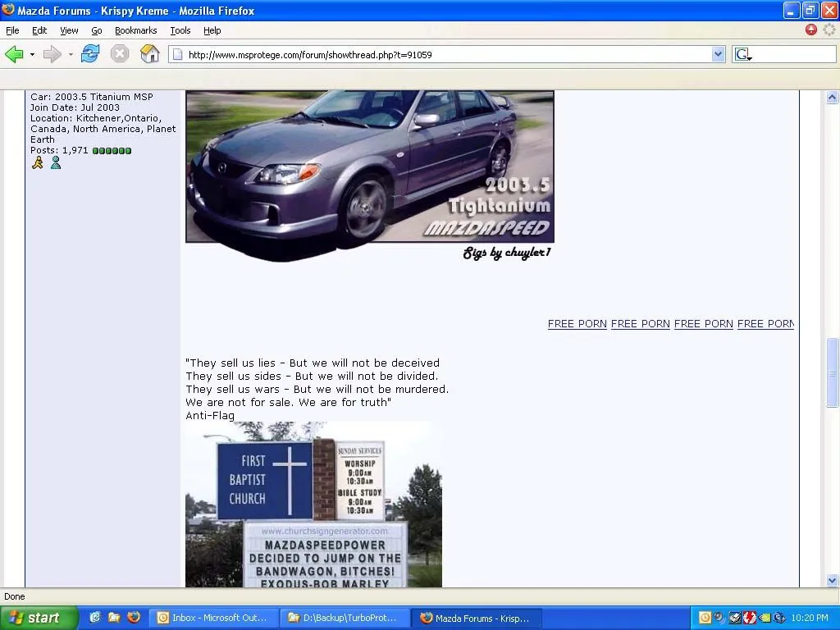Open the Tools menu
The image size is (840, 630).
[x=180, y=30]
